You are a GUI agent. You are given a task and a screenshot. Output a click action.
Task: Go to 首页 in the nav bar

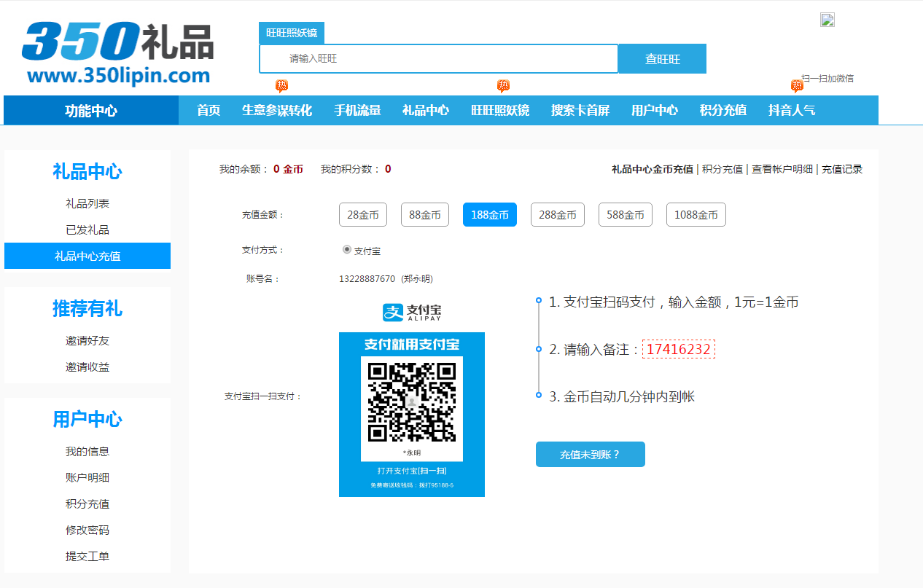tap(209, 110)
